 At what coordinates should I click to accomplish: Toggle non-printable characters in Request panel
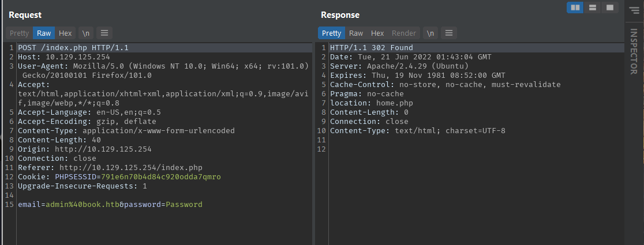[x=85, y=33]
